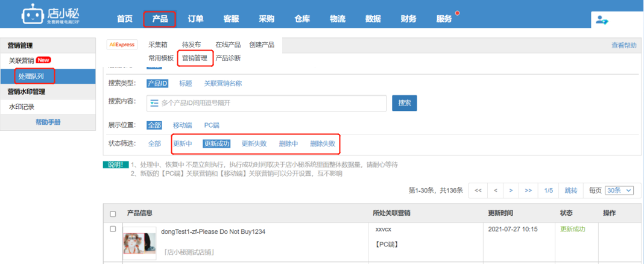
Task: Select 水印记录 in sidebar
Action: (x=21, y=107)
